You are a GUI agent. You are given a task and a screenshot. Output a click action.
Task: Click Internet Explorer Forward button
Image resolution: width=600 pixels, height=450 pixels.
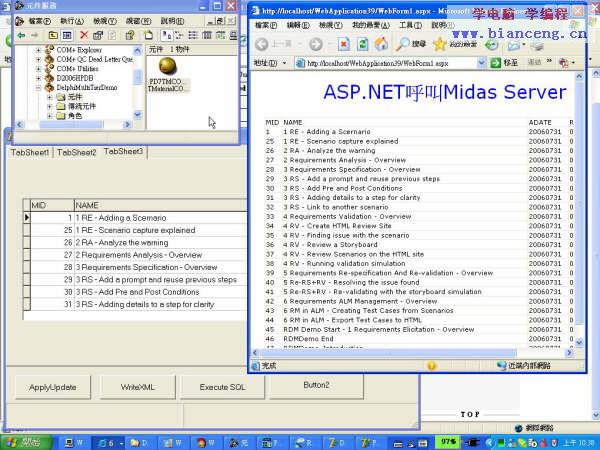coord(316,45)
